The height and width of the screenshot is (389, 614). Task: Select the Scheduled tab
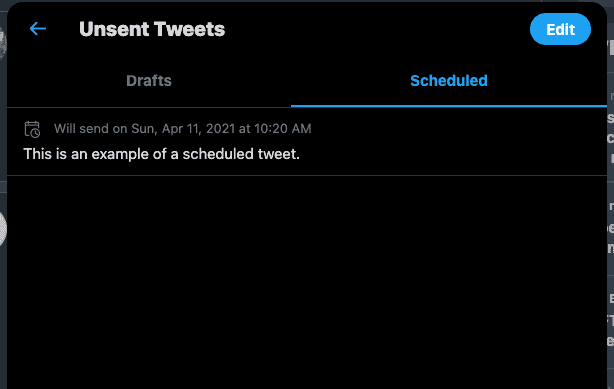[449, 81]
